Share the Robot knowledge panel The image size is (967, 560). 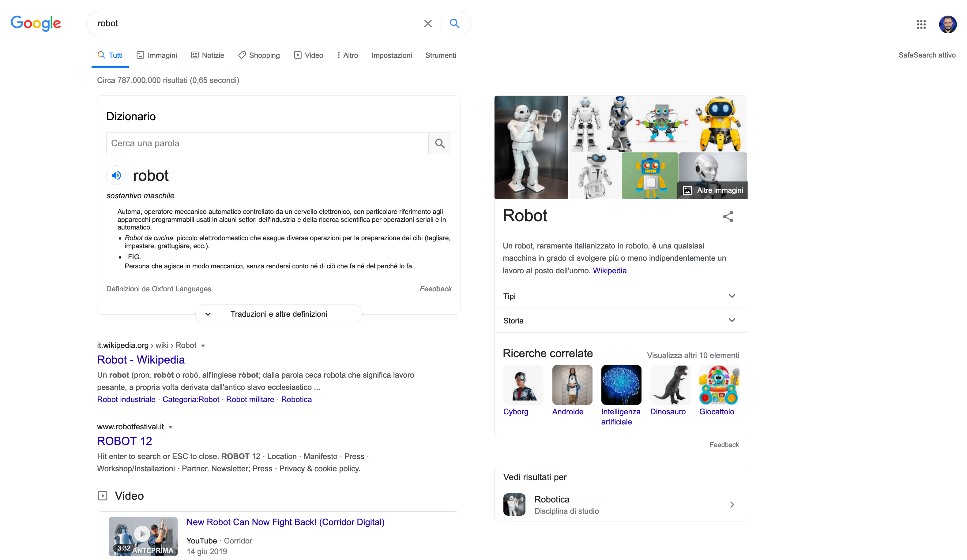pos(728,217)
